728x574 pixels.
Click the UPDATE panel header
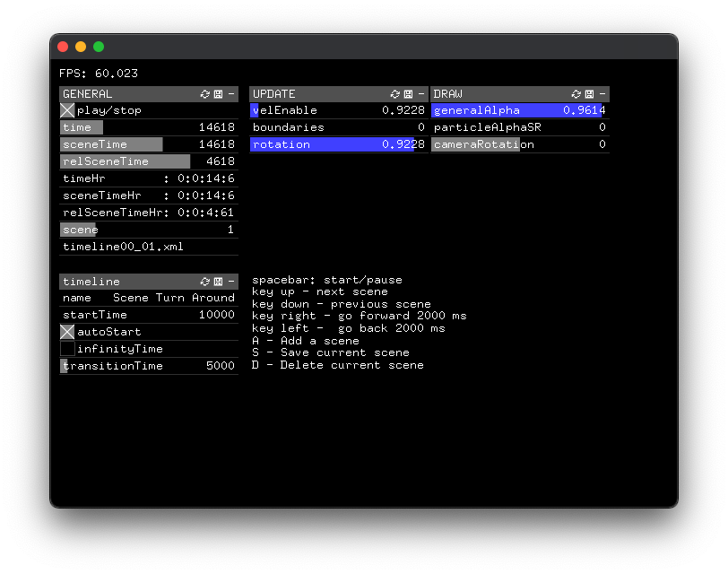tap(339, 94)
